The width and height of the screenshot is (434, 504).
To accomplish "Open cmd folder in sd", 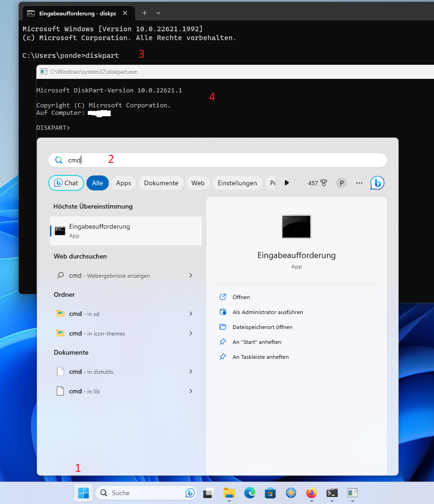I will click(126, 314).
